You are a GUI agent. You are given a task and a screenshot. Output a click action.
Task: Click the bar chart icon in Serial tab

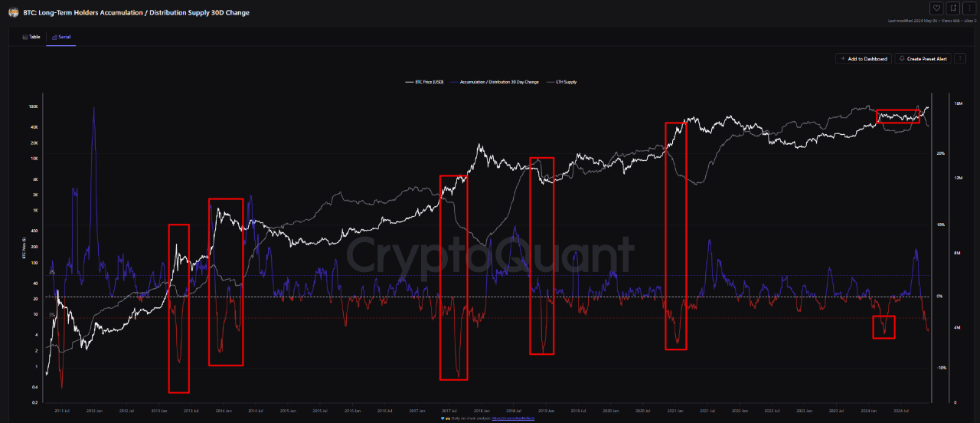tap(54, 37)
